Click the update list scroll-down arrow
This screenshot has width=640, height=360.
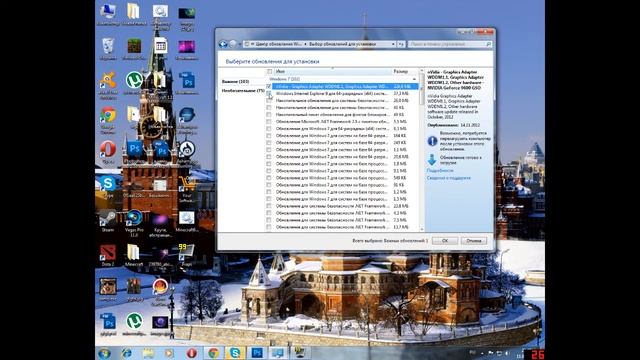[x=422, y=229]
